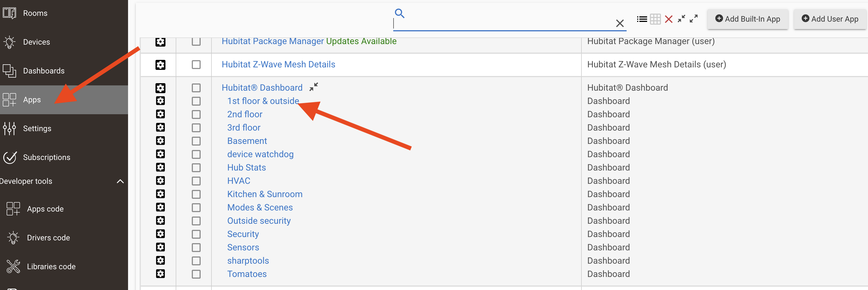868x290 pixels.
Task: Open the 2nd floor dashboard link
Action: pyautogui.click(x=245, y=114)
